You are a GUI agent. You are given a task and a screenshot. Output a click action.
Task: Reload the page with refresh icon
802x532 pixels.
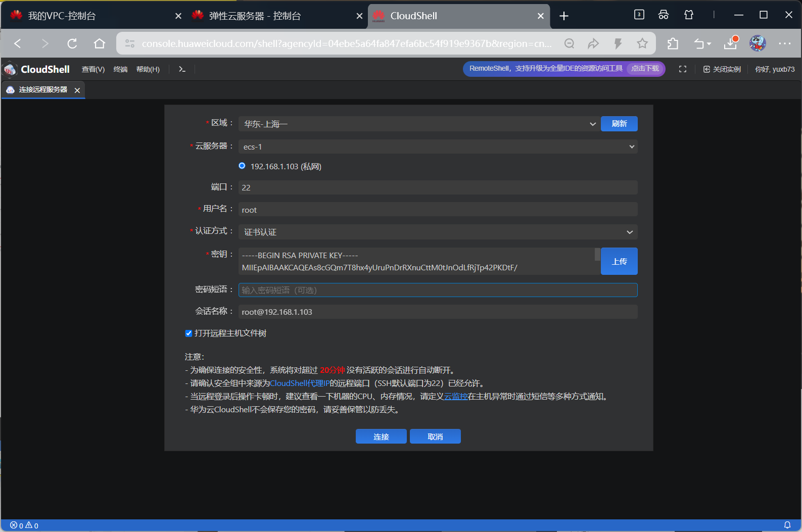pyautogui.click(x=72, y=43)
